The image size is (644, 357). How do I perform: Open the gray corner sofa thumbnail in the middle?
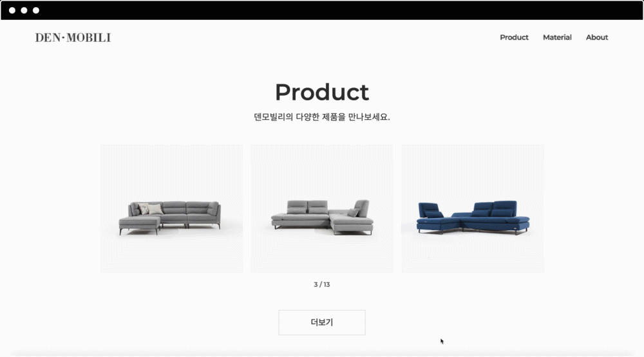click(321, 208)
